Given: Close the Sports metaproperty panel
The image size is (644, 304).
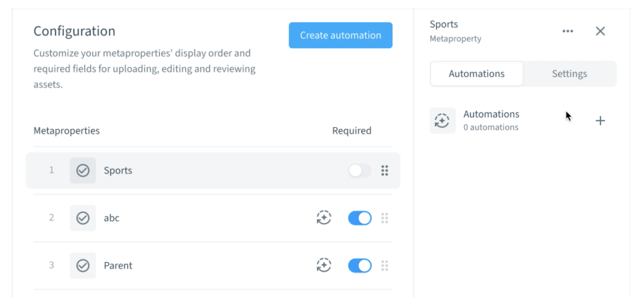Looking at the screenshot, I should (x=600, y=31).
